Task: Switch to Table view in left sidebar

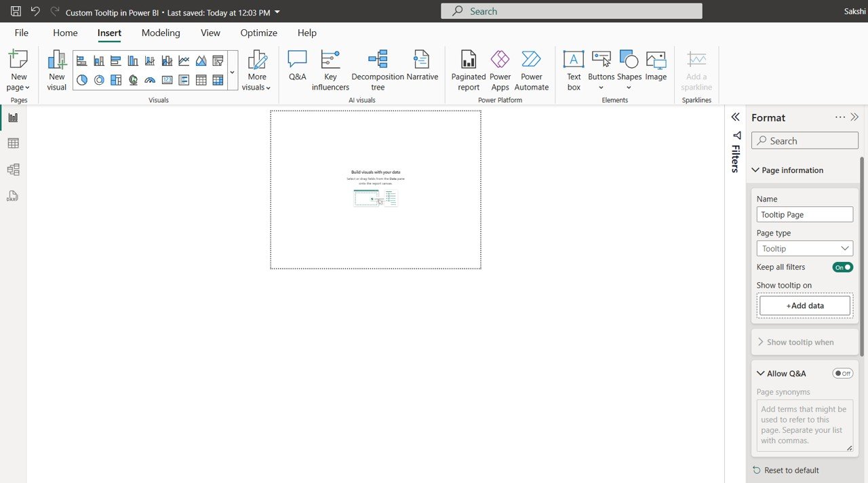Action: pyautogui.click(x=13, y=143)
